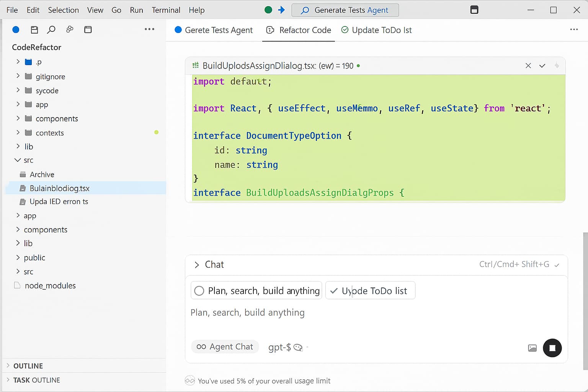The image size is (588, 392).
Task: Reject code change with X icon
Action: pyautogui.click(x=528, y=65)
